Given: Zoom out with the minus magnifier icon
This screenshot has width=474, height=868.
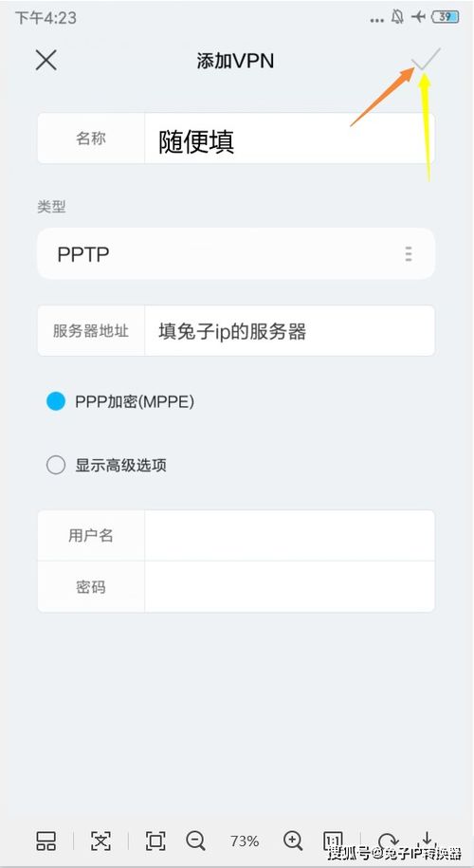Looking at the screenshot, I should 196,840.
